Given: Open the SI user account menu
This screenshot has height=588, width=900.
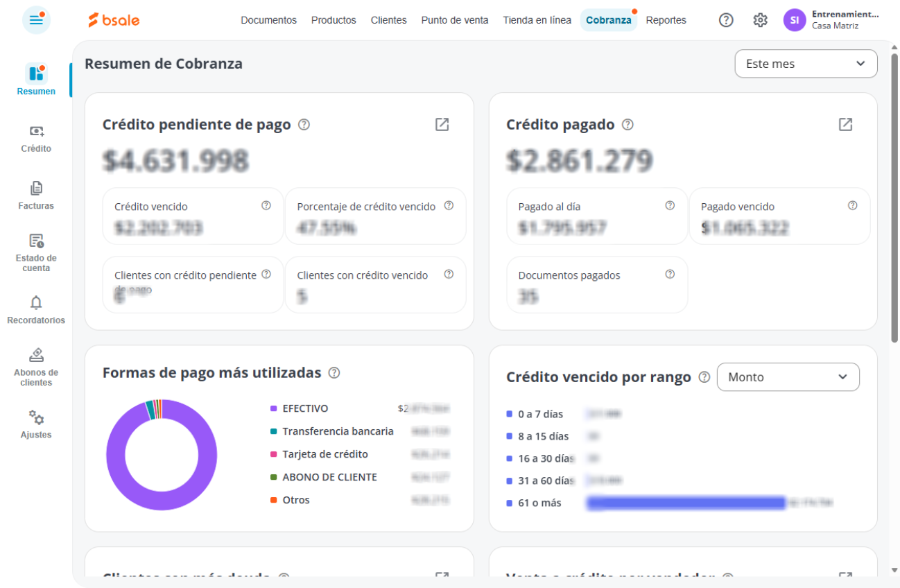Looking at the screenshot, I should [x=795, y=20].
